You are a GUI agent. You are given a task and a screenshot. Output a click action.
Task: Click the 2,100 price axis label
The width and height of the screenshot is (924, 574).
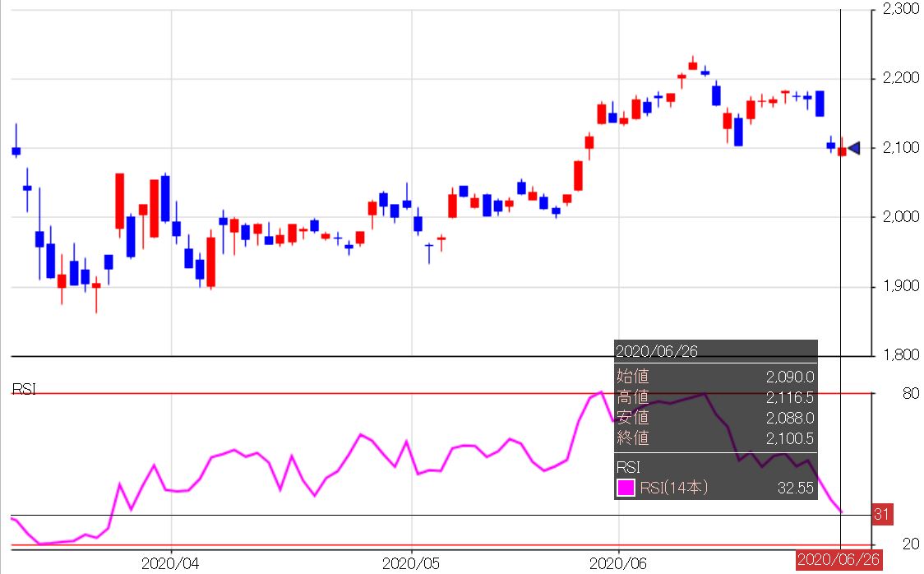[x=900, y=147]
